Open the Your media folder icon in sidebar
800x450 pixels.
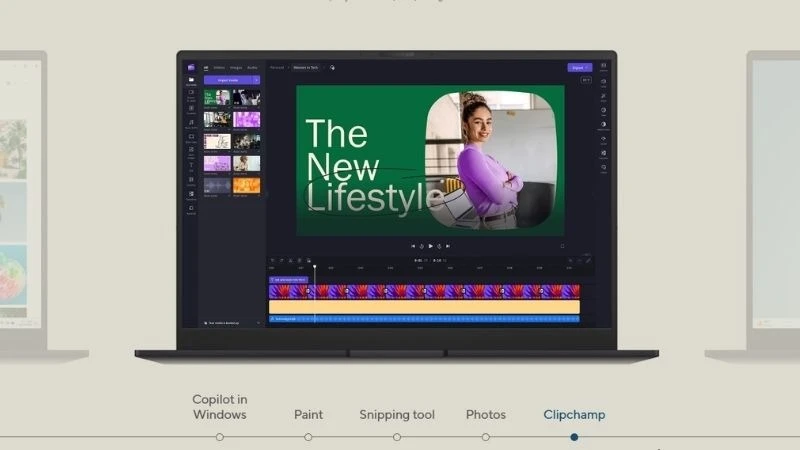pyautogui.click(x=191, y=80)
